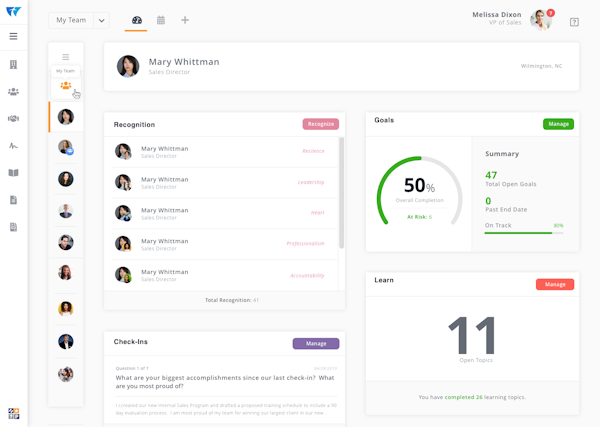600x427 pixels.
Task: Click the Recognition list scrollbar
Action: 341,193
